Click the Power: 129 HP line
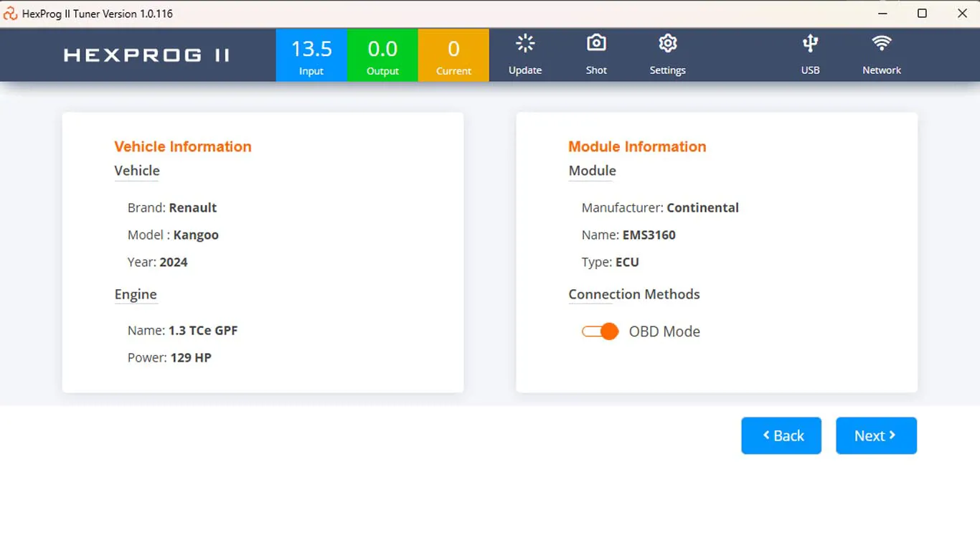The image size is (980, 551). click(169, 357)
